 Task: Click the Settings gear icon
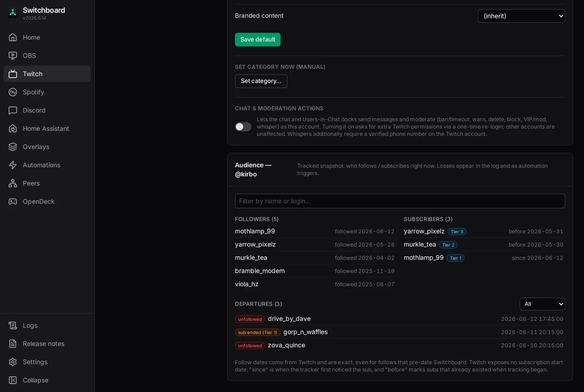(x=13, y=362)
